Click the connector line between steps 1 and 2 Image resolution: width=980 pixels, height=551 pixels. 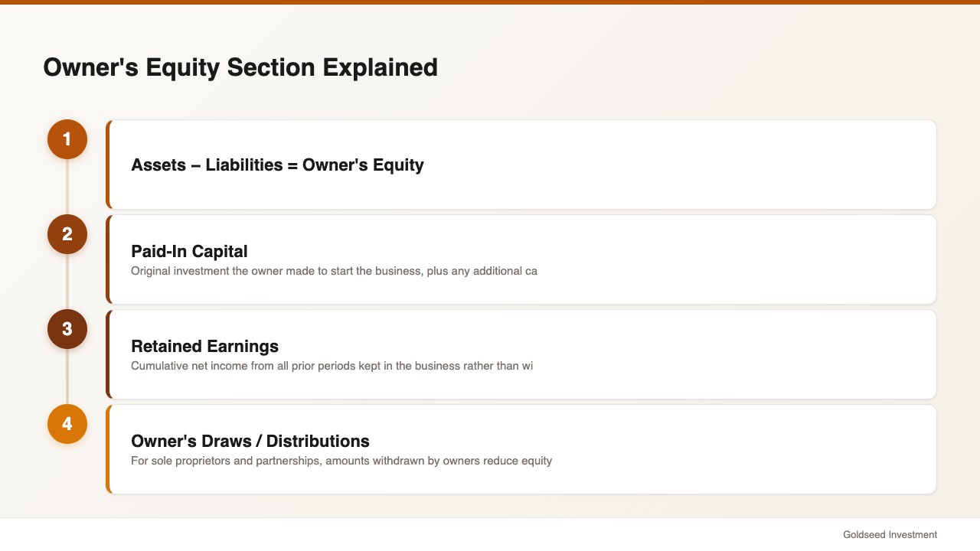coord(67,187)
